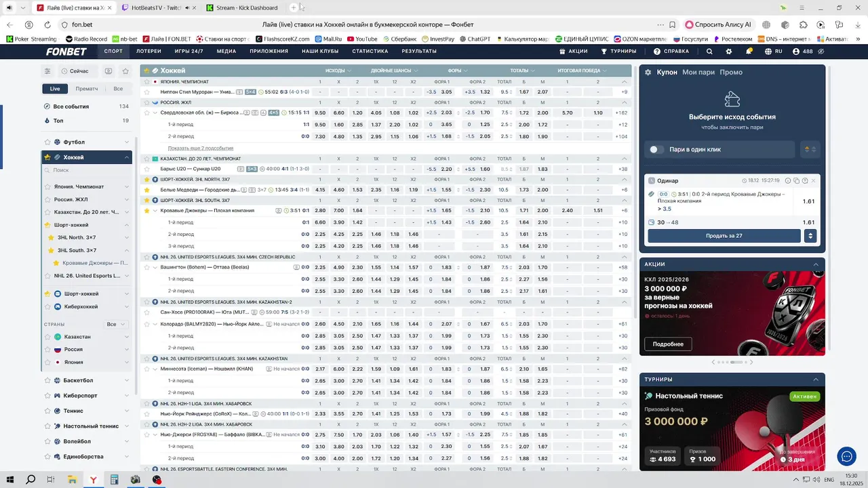The image size is (868, 488).
Task: Open countries filter dropdown Все
Action: (x=115, y=325)
